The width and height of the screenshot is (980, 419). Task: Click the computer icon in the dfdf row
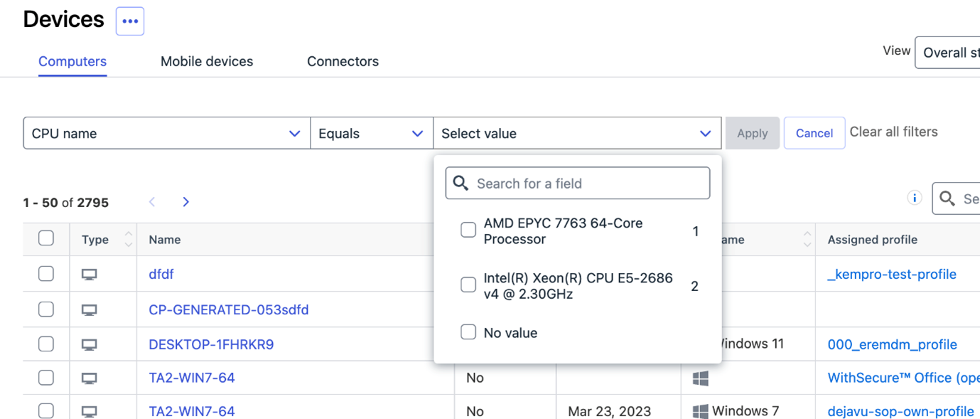(89, 275)
